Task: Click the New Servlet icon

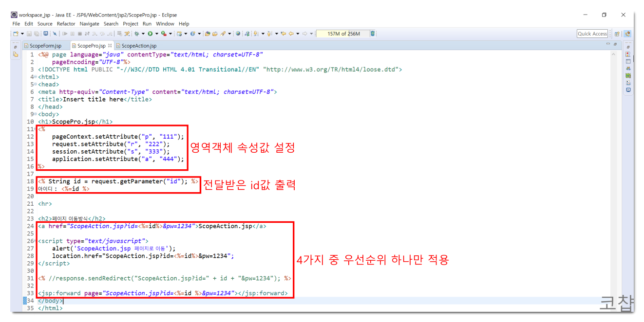Action: (x=193, y=34)
